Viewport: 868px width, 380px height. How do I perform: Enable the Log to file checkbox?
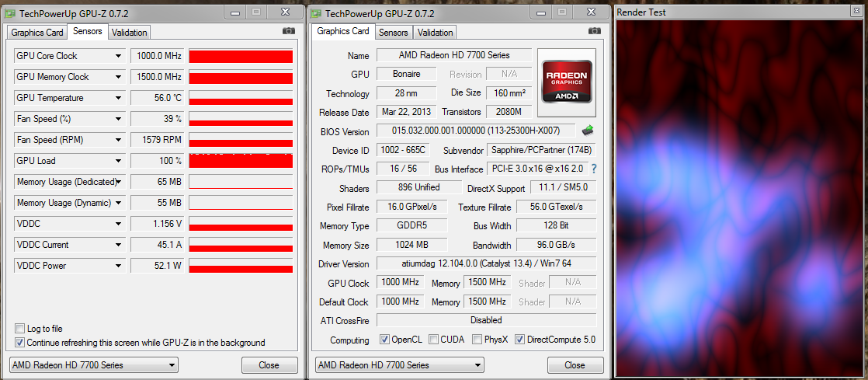20,329
